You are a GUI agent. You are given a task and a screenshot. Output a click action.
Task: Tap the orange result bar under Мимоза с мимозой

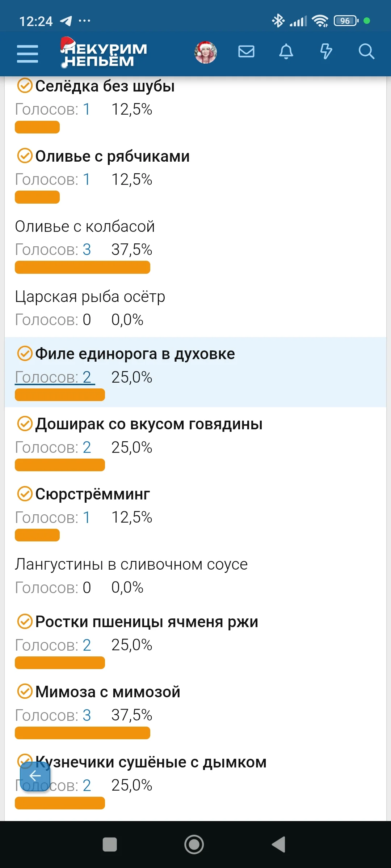[x=83, y=733]
